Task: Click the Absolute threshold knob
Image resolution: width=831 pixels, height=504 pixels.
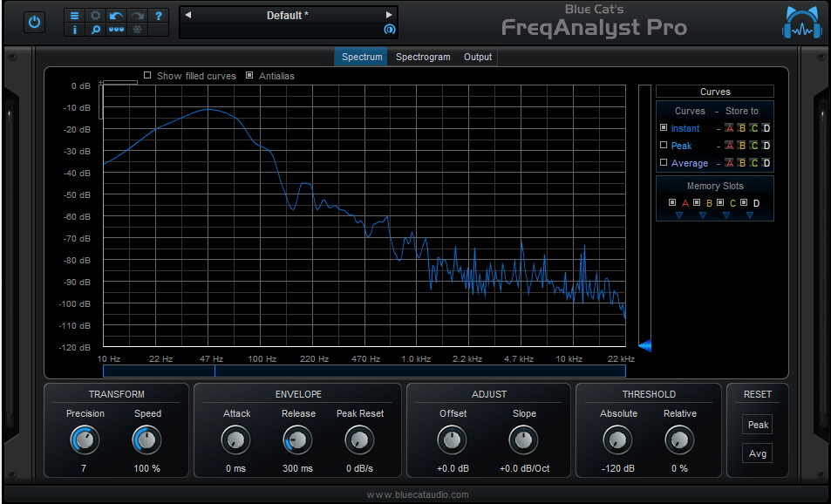Action: coord(617,439)
